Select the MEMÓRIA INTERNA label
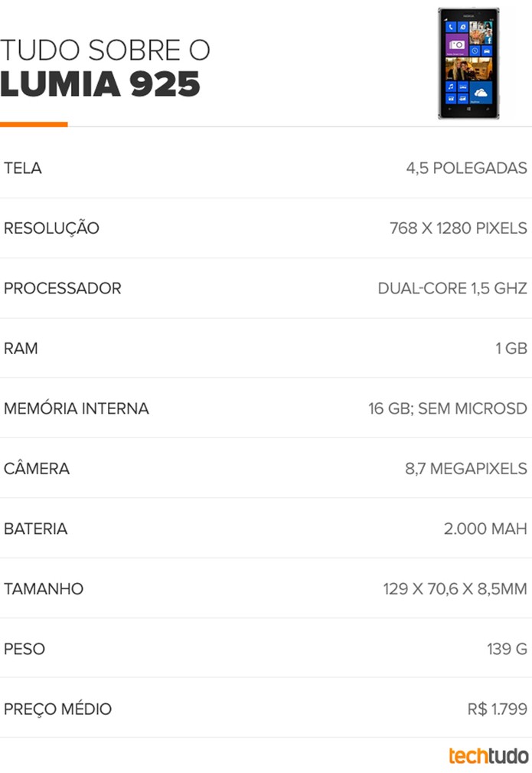532x773 pixels. coord(77,408)
